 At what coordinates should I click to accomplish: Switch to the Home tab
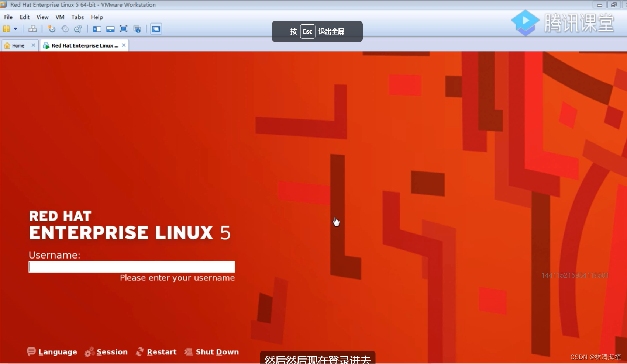point(18,45)
